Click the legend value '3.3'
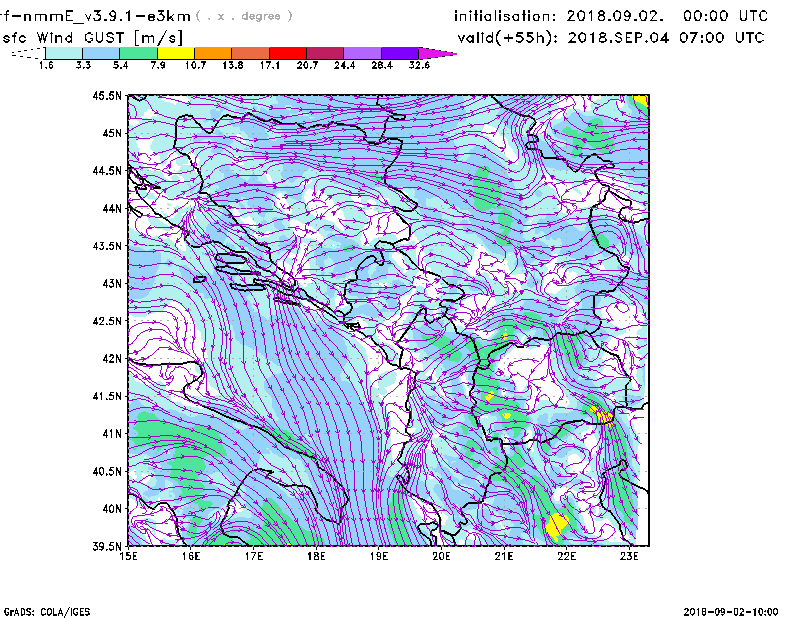The height and width of the screenshot is (618, 800). click(83, 65)
